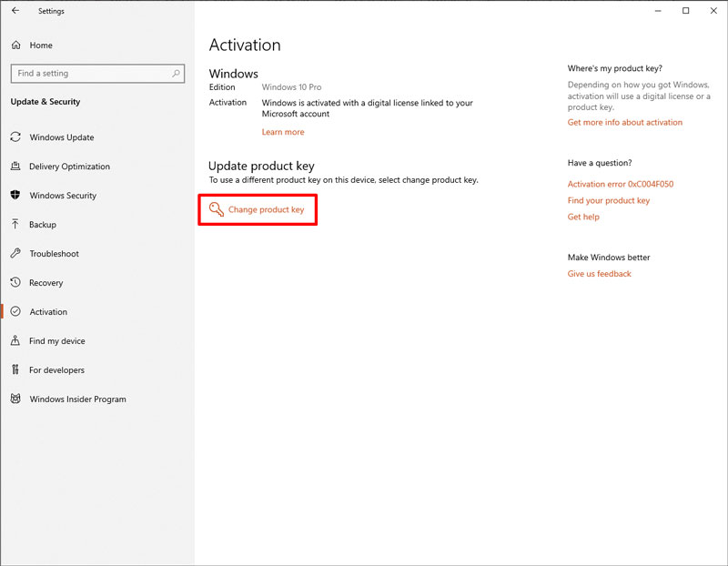Click the Where's my product key? heading
The width and height of the screenshot is (728, 566).
pyautogui.click(x=615, y=68)
